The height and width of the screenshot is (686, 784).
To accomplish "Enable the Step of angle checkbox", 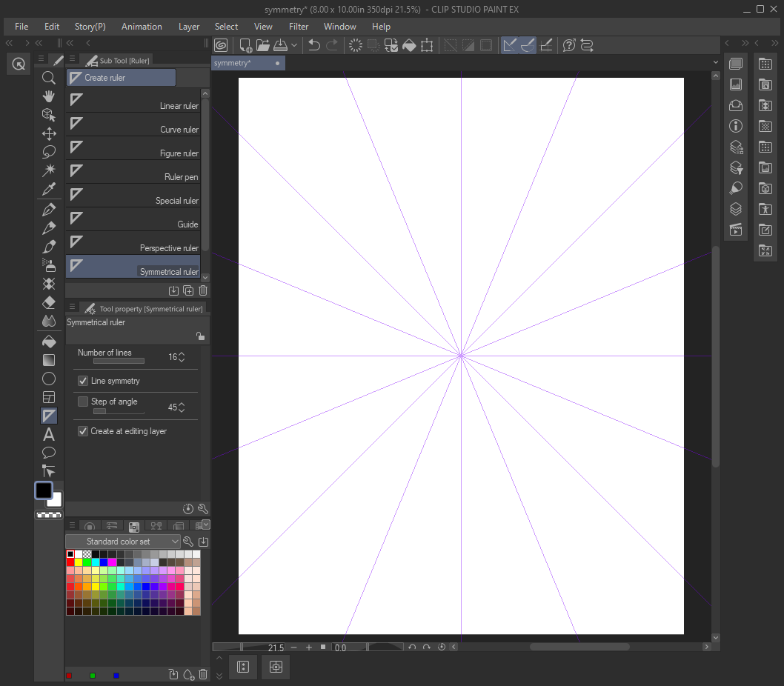I will pos(83,402).
